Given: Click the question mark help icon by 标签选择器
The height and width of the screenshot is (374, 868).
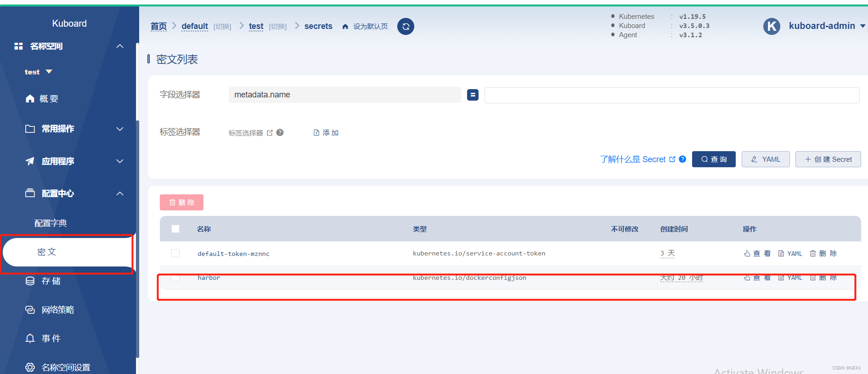Looking at the screenshot, I should click(280, 132).
